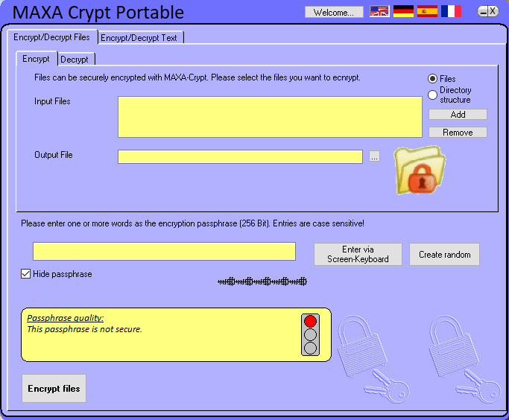Close MAXA Crypt with X button
The height and width of the screenshot is (420, 509).
pyautogui.click(x=493, y=12)
